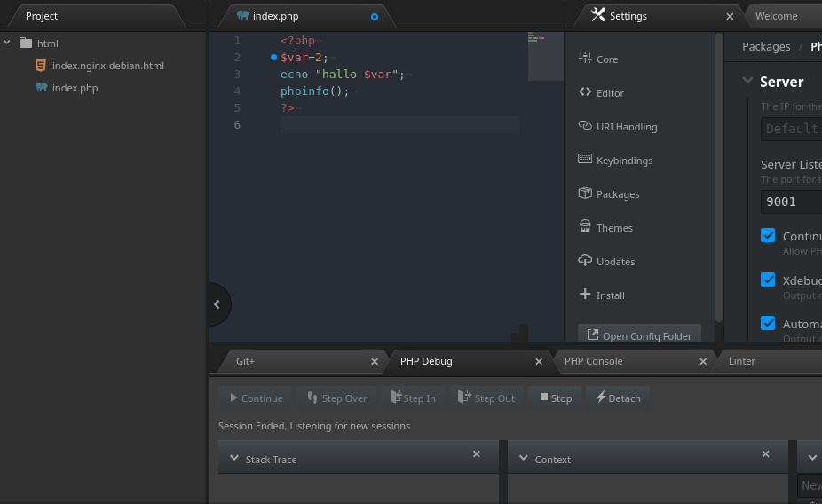Click the partially visible dropdown chevron right of Context

pyautogui.click(x=812, y=459)
